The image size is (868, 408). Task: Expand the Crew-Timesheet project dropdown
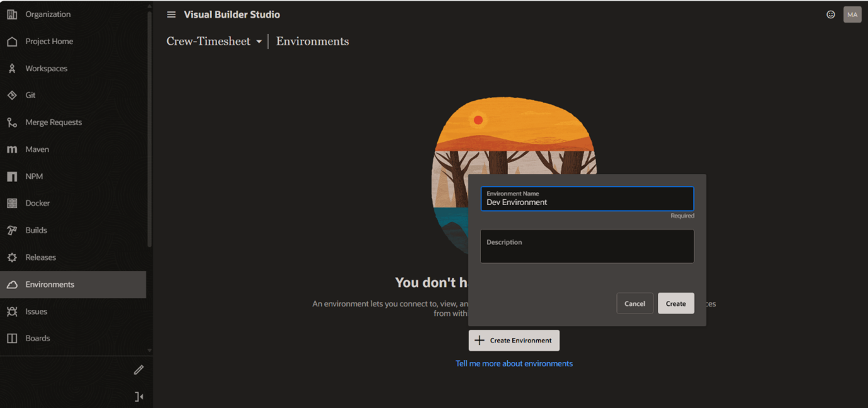pyautogui.click(x=259, y=42)
